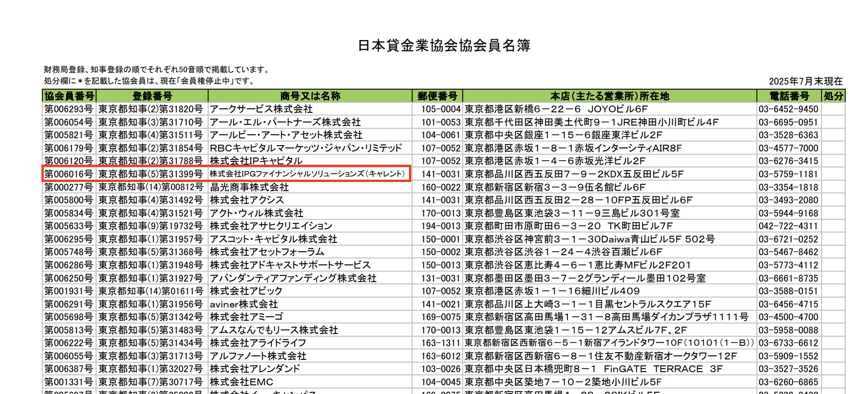Click postal code 194-0013
Image resolution: width=868 pixels, height=394 pixels.
[x=441, y=226]
